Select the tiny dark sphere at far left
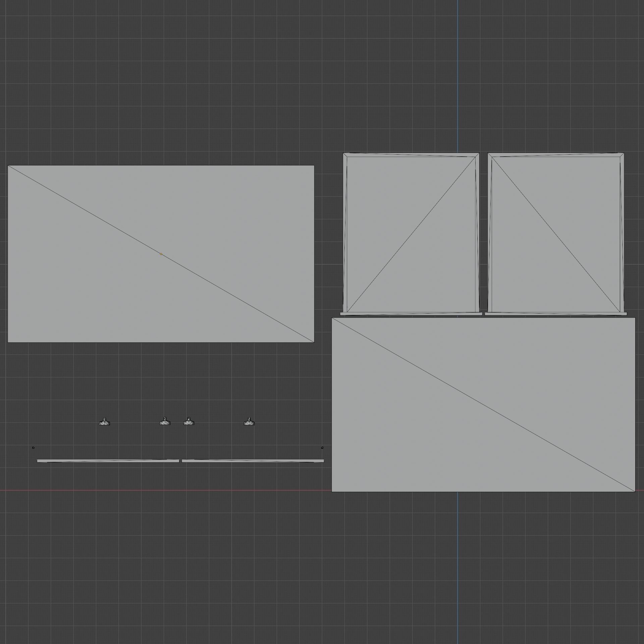The image size is (644, 644). pos(33,447)
